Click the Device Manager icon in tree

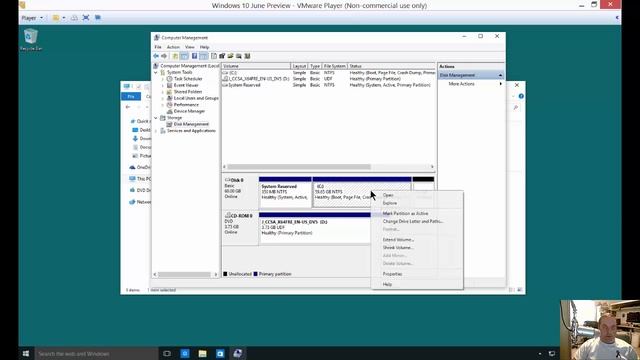point(169,111)
